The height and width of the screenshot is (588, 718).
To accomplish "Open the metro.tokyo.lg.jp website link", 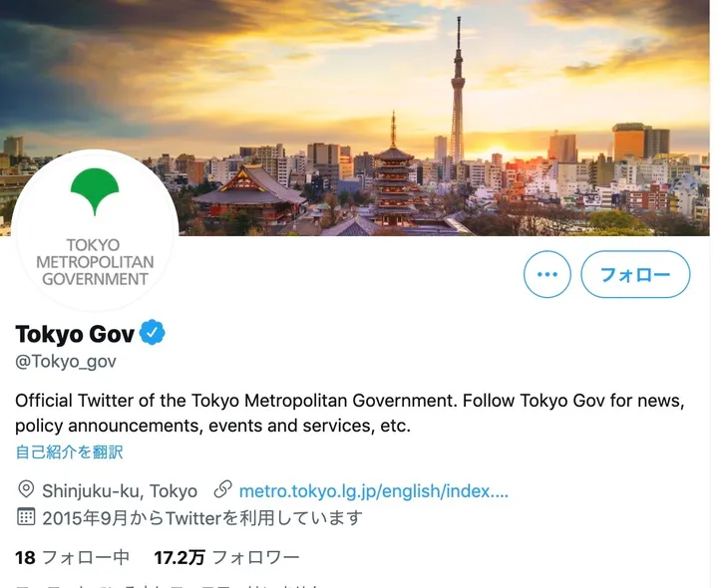I will tap(374, 491).
